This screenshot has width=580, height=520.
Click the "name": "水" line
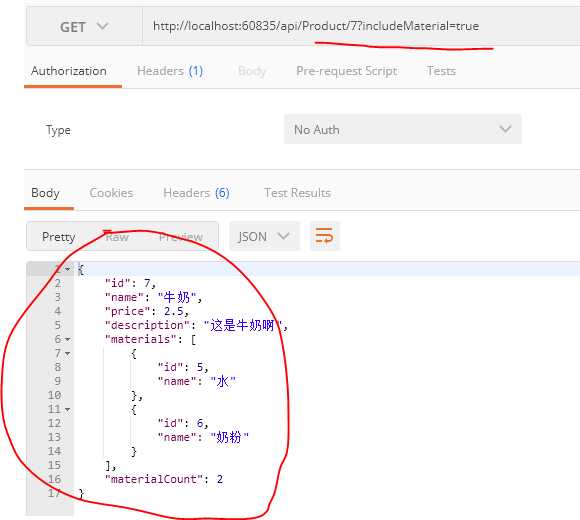coord(196,381)
